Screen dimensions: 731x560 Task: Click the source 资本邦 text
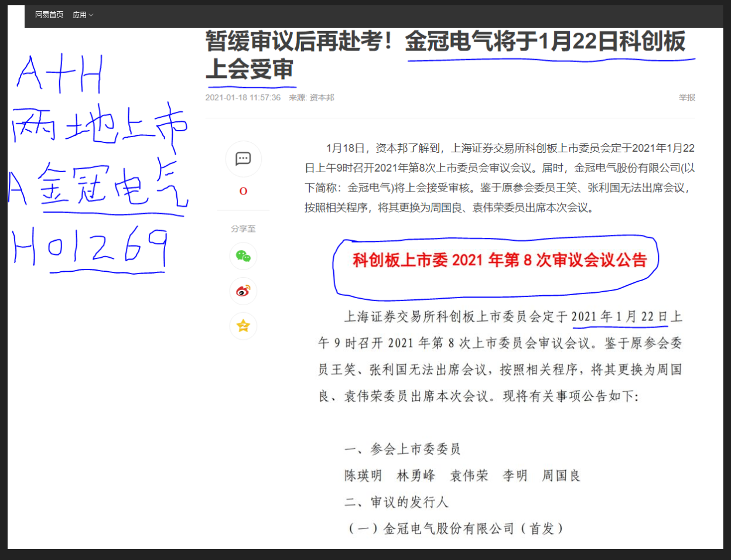(x=322, y=97)
